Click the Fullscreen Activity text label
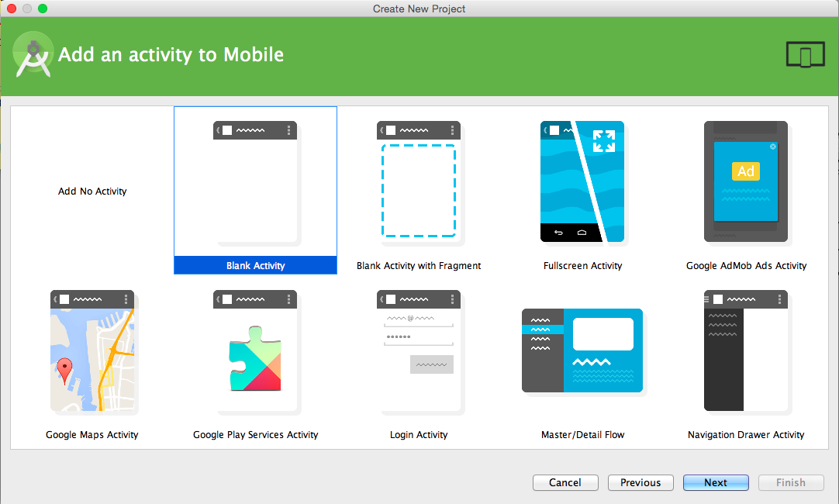 coord(582,265)
